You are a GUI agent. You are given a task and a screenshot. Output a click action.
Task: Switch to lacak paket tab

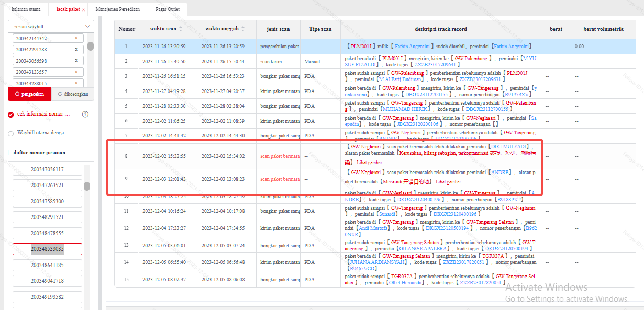tap(68, 9)
